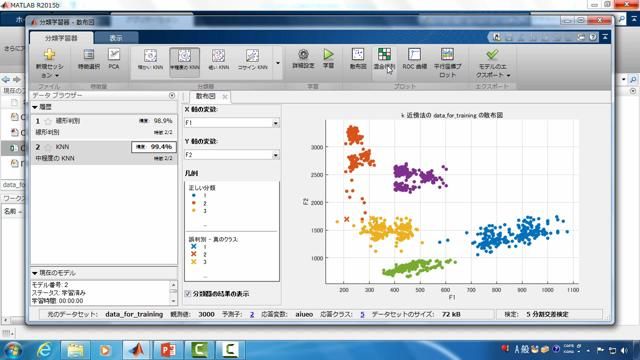This screenshot has height=360, width=640.
Task: Click the yellow class 3 dot in legend
Action: click(x=193, y=211)
